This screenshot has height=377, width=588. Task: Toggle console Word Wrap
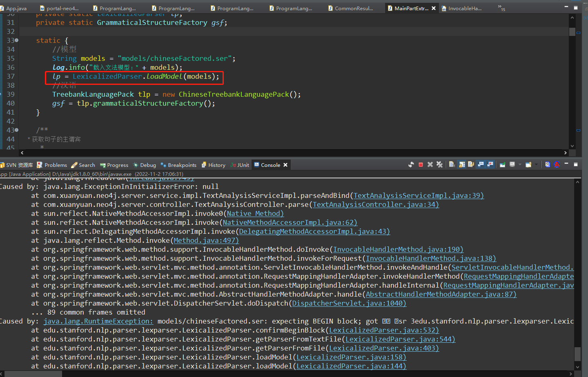coord(471,164)
